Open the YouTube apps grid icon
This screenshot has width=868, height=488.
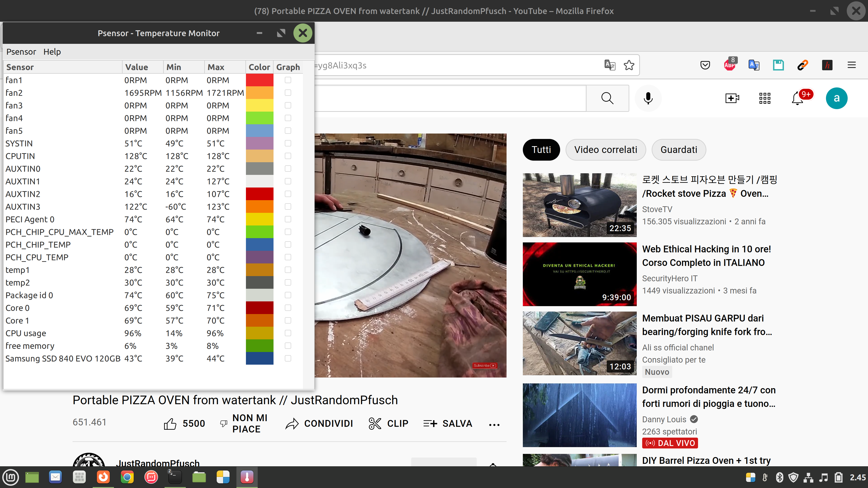click(764, 98)
